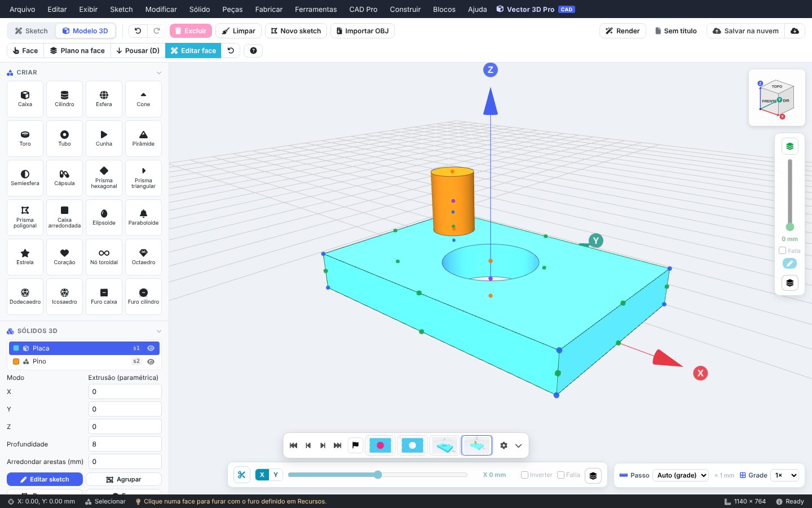Image resolution: width=812 pixels, height=508 pixels.
Task: Insert a Nó toroidal
Action: [104, 257]
